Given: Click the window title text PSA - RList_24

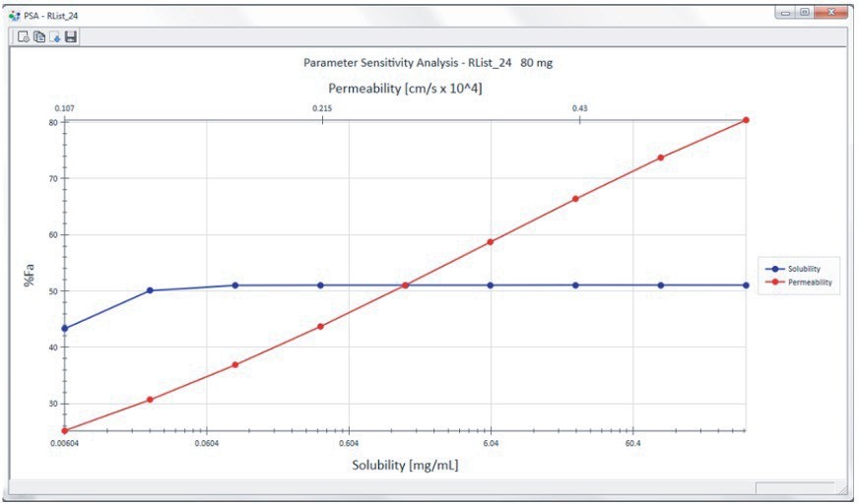Looking at the screenshot, I should tap(51, 16).
